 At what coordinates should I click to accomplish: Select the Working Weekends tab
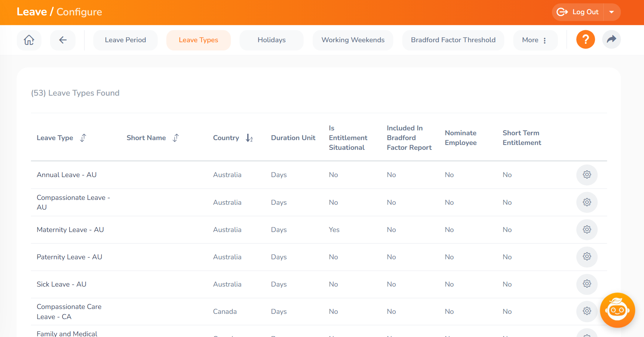pyautogui.click(x=353, y=40)
